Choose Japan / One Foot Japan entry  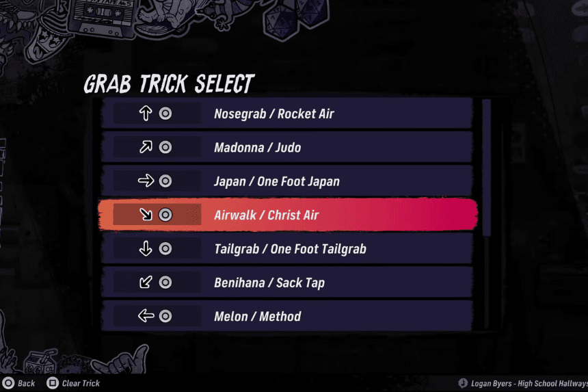click(x=276, y=181)
